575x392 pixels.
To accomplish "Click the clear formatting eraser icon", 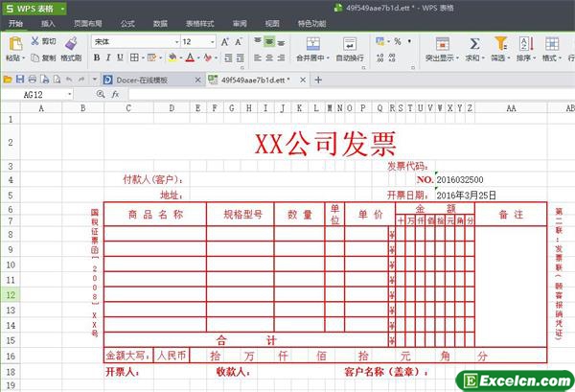I will pyautogui.click(x=208, y=58).
